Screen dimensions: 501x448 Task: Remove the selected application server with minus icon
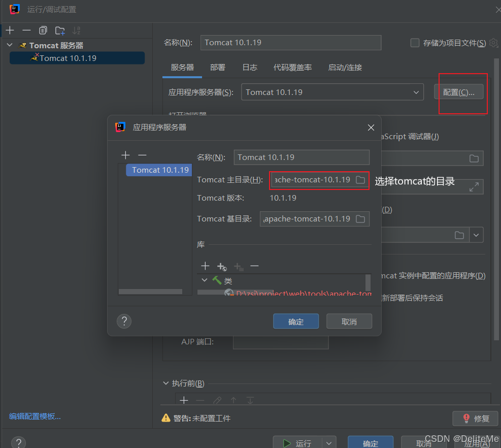click(142, 155)
